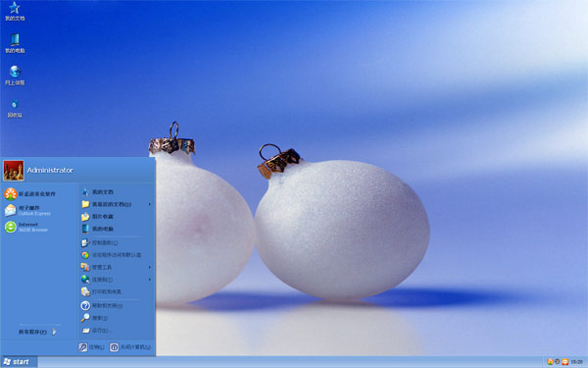Expand the Connect To submenu arrow
Screen dimensions: 588x368
(x=150, y=280)
